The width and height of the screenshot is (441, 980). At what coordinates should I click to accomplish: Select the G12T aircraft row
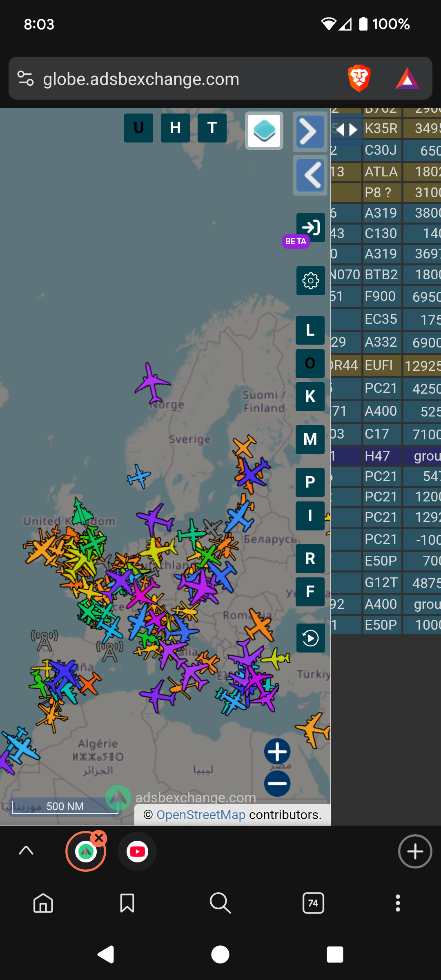click(x=386, y=583)
